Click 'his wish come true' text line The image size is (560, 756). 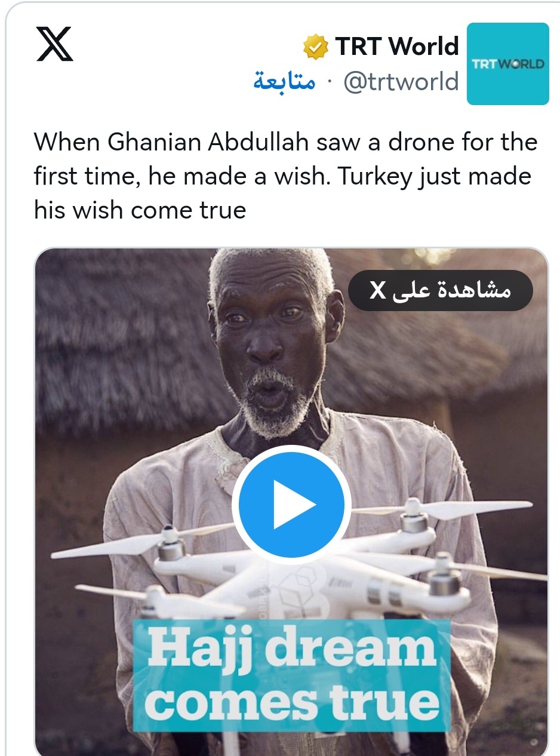click(x=140, y=210)
